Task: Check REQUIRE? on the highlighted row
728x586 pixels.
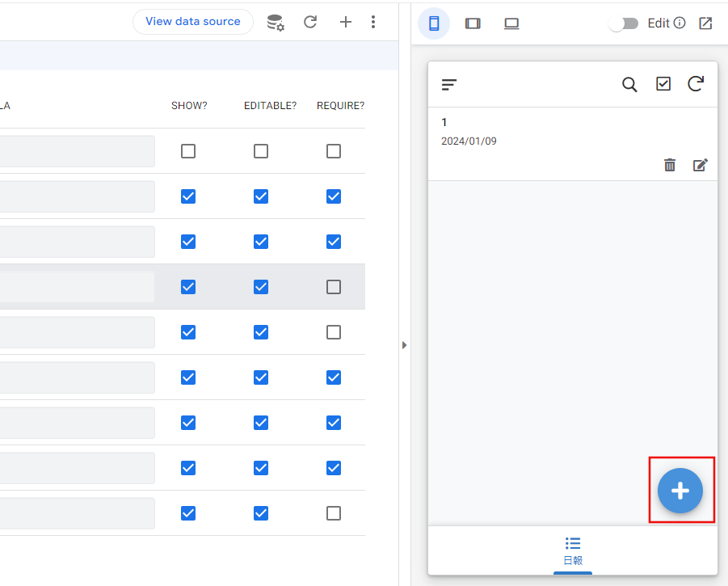Action: [x=334, y=287]
